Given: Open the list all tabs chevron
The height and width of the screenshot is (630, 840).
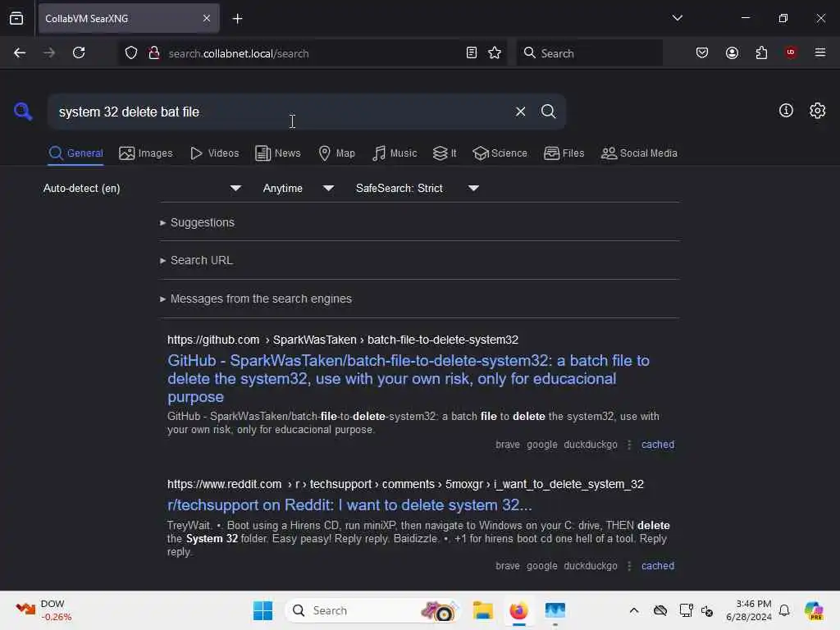Looking at the screenshot, I should [677, 18].
